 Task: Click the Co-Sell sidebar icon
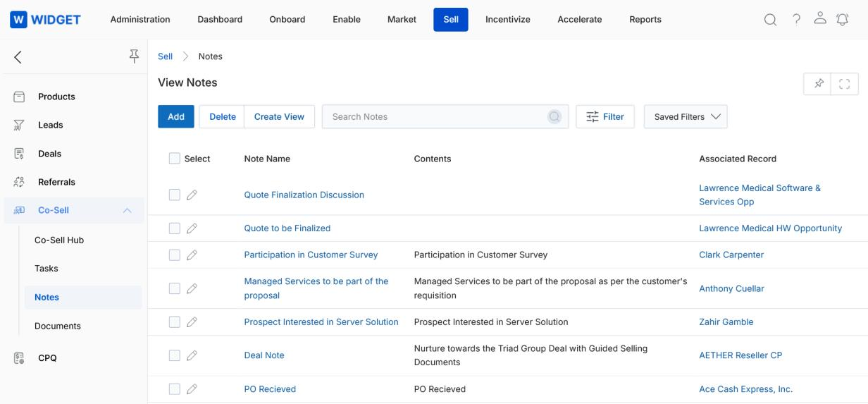point(19,210)
